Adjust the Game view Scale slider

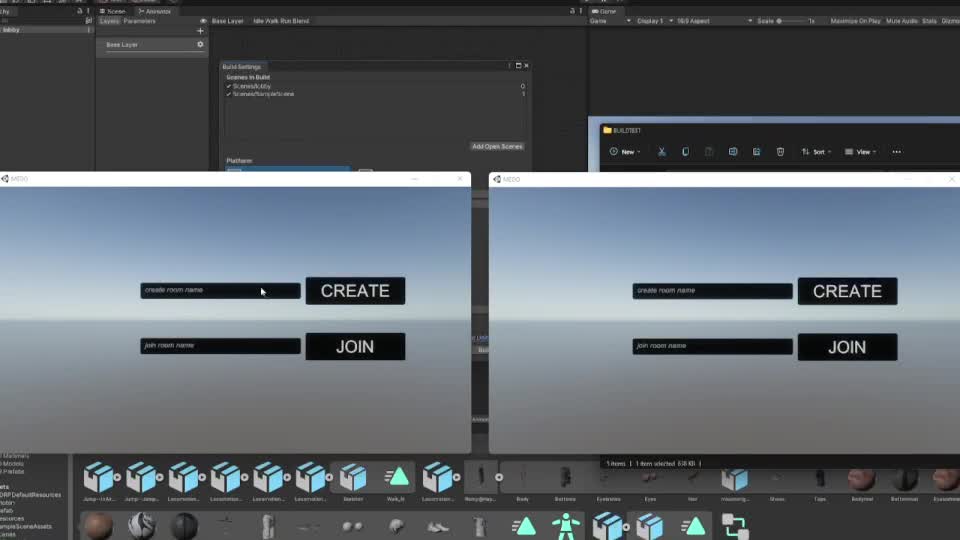tap(792, 21)
